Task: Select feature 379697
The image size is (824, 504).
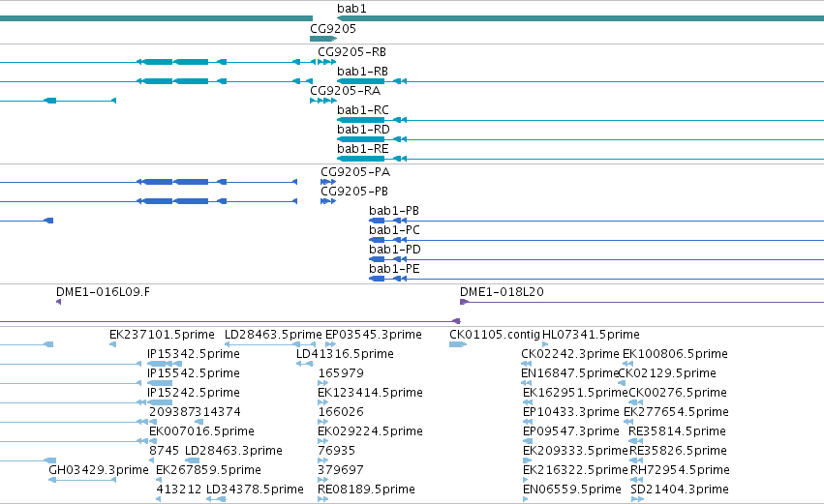Action: [341, 471]
